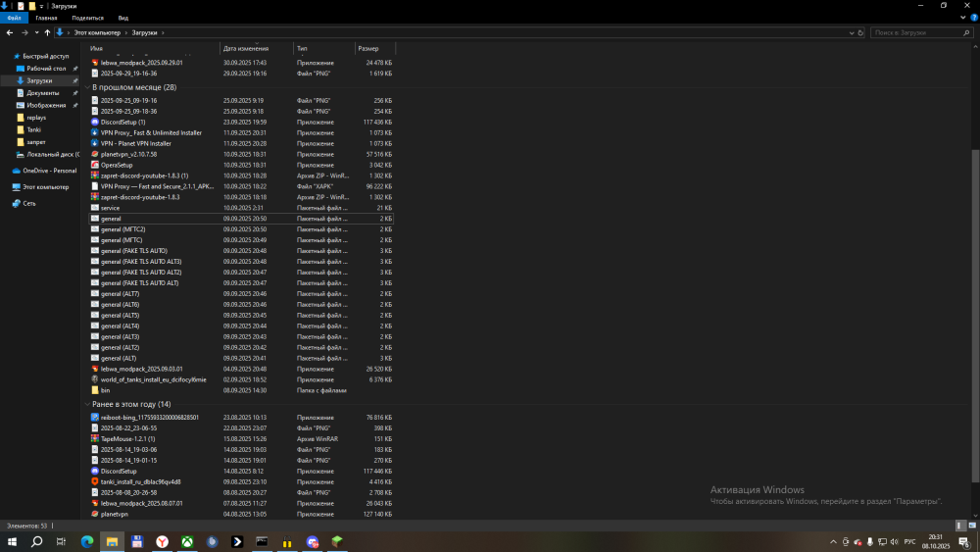Click the Back navigation arrow
The height and width of the screenshot is (552, 980).
pos(10,32)
